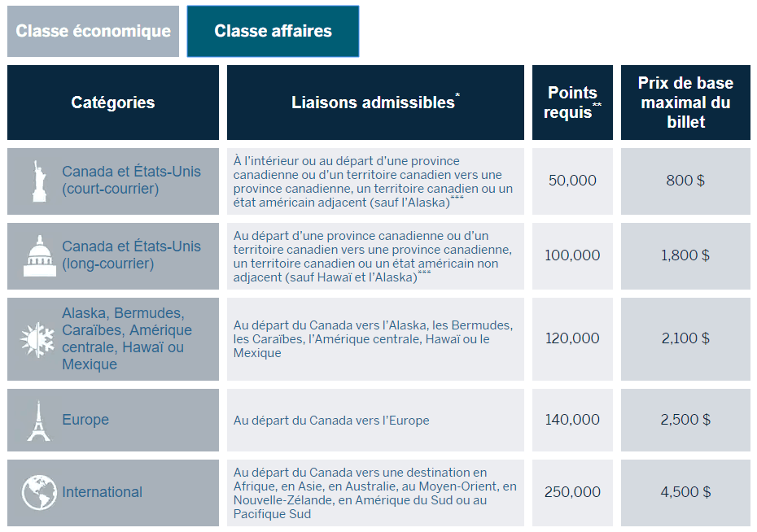This screenshot has width=757, height=532.
Task: Select the 140,000 points requis cell
Action: tap(572, 420)
